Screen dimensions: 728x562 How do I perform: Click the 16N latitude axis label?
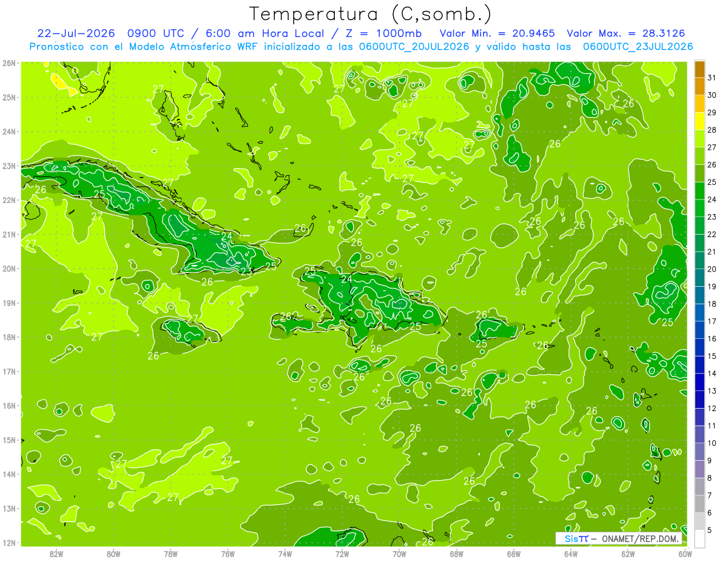coord(8,406)
